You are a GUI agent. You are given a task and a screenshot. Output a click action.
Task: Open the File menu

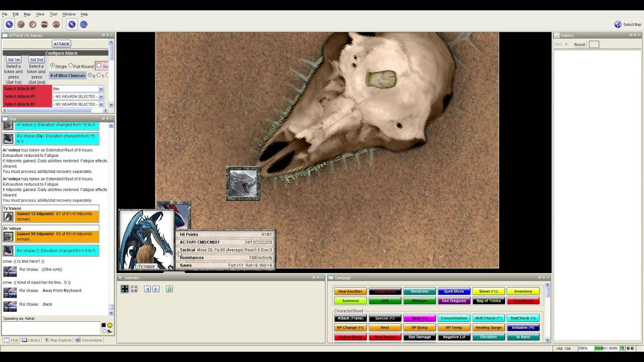pyautogui.click(x=5, y=14)
